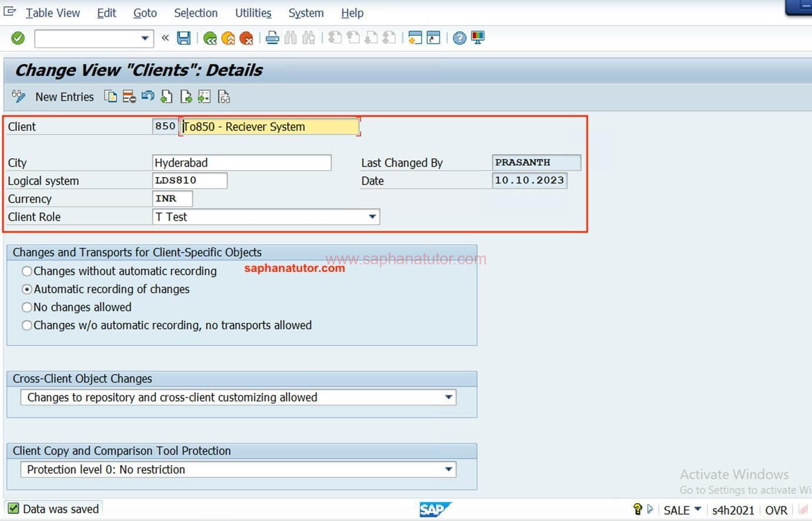Expand the Client Role dropdown

[372, 217]
